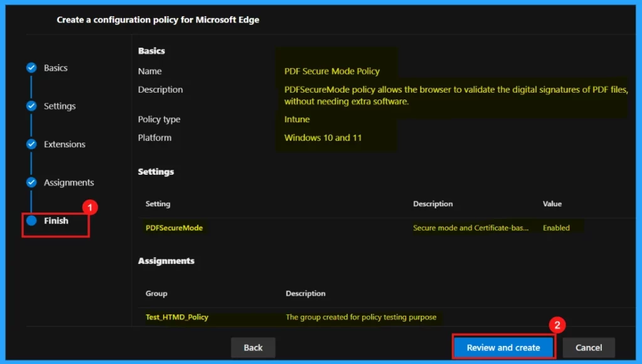Click the Finish step blue circle icon
This screenshot has height=364, width=642.
click(x=31, y=221)
